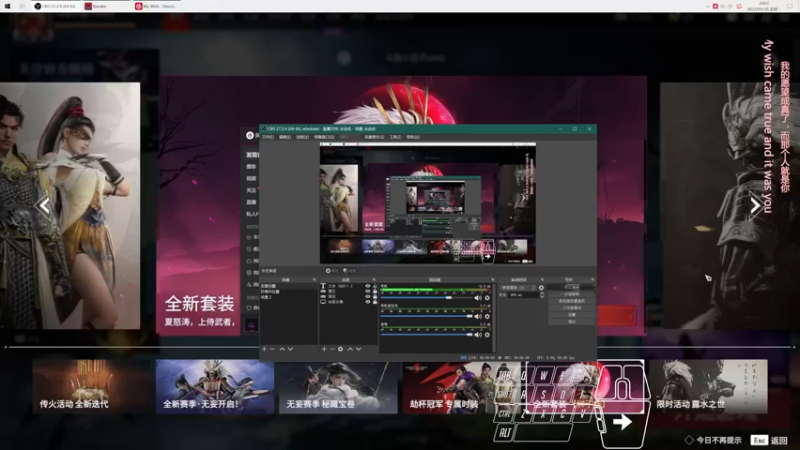Toggle visibility of the text (GDI+) source
This screenshot has width=800, height=450.
[367, 286]
